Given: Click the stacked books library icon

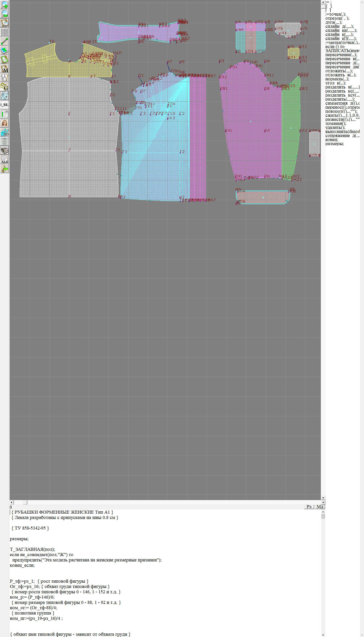Looking at the screenshot, I should coord(5,150).
